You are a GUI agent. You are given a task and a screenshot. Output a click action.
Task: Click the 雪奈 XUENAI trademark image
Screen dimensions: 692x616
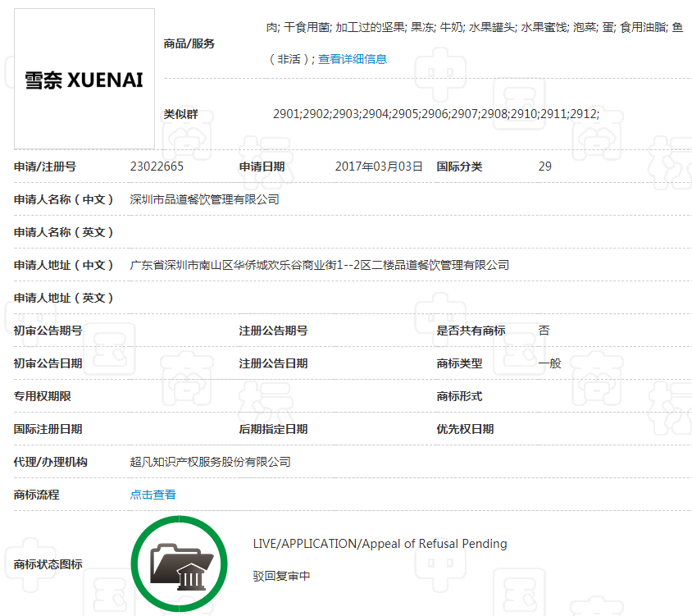tap(84, 80)
